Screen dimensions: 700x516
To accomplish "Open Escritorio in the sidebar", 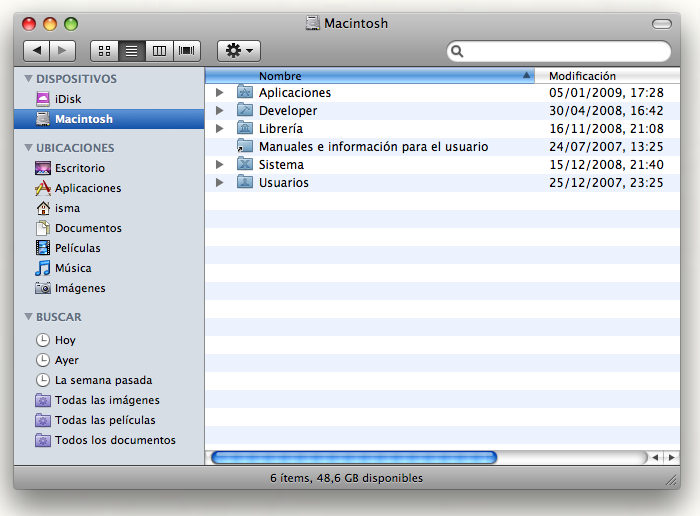I will coord(109,168).
